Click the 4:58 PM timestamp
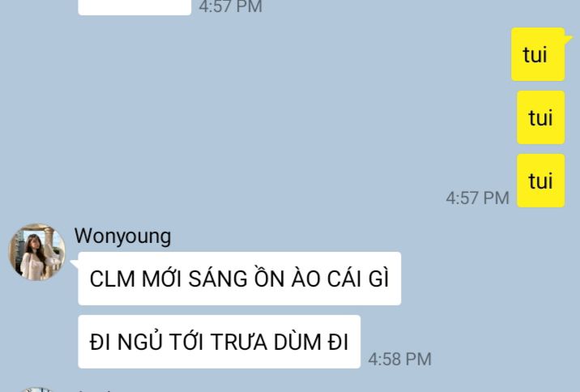 coord(400,360)
